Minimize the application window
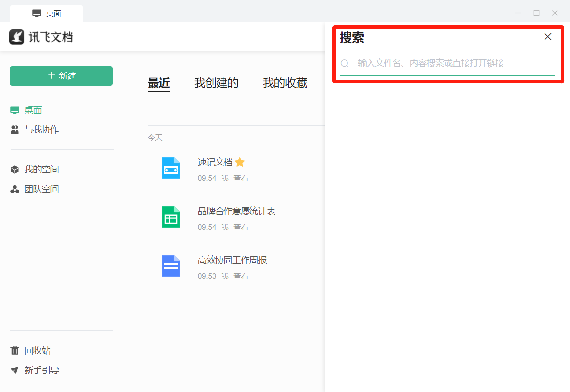570x392 pixels. click(518, 13)
